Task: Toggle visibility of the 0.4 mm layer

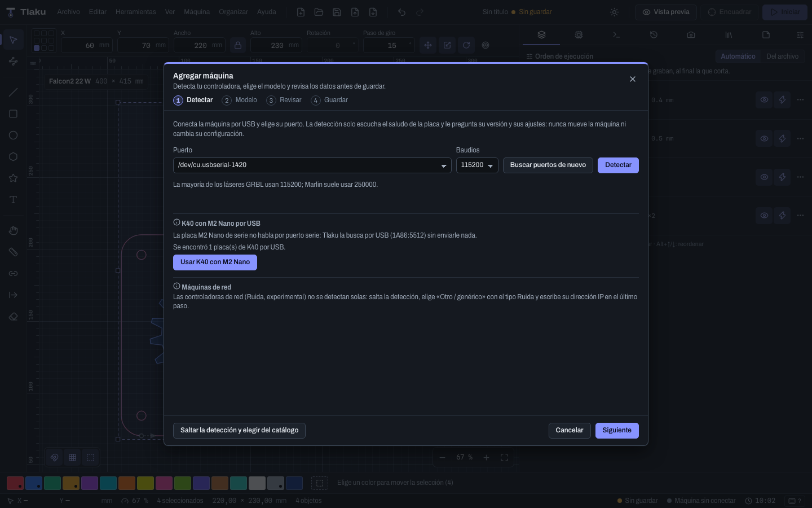Action: point(764,100)
